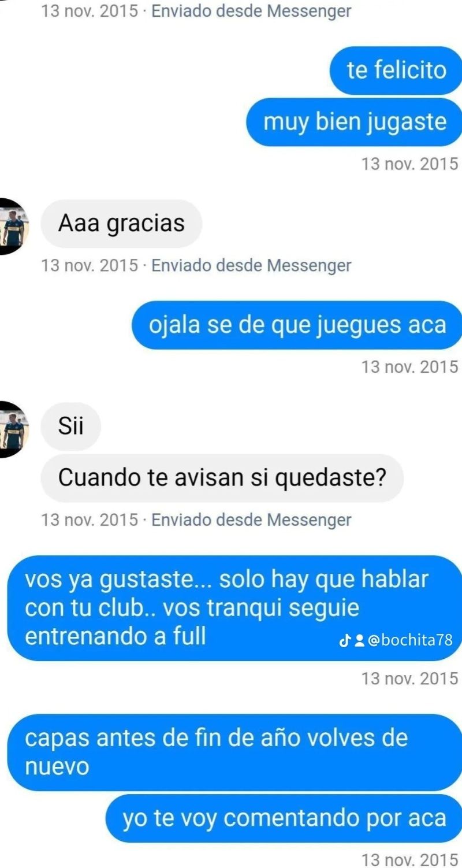Screen dimensions: 462x868
Task: Click the topmost 'Enviado desde Messenger' label
Action: pos(251,11)
